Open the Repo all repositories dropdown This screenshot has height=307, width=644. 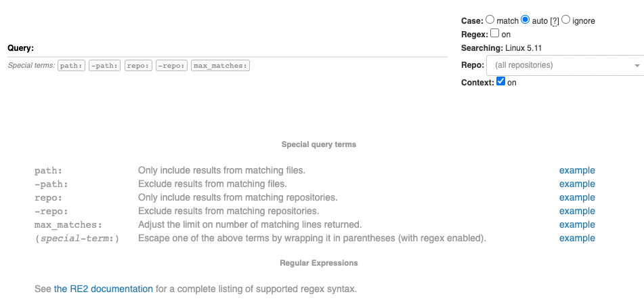pos(565,65)
